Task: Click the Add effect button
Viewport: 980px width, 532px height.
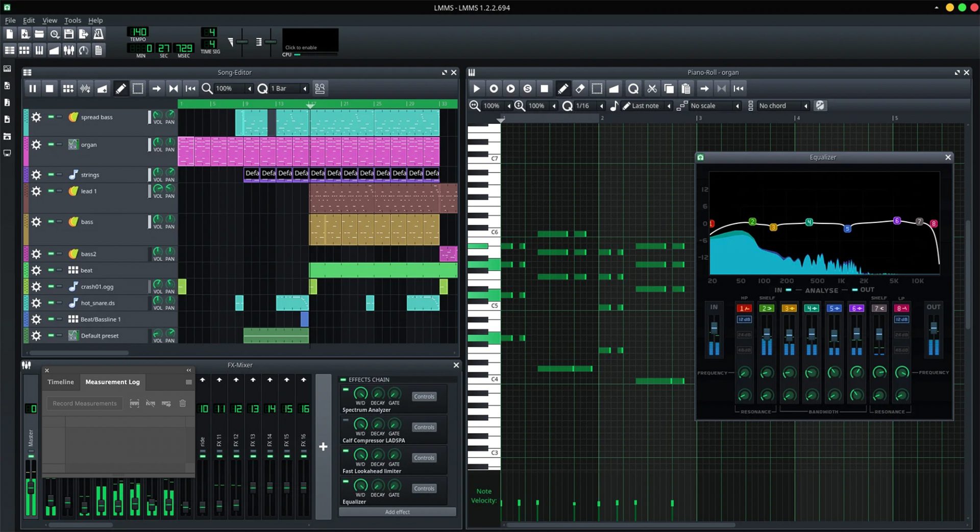Action: (397, 512)
